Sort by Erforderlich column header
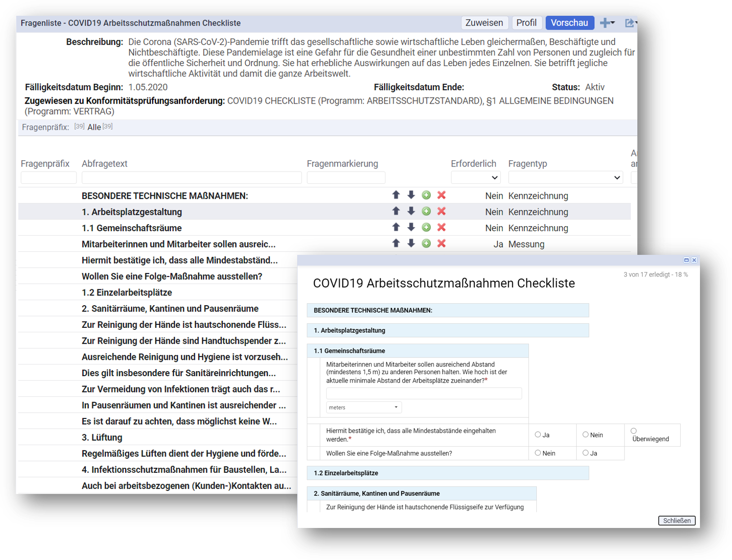 coord(473,164)
